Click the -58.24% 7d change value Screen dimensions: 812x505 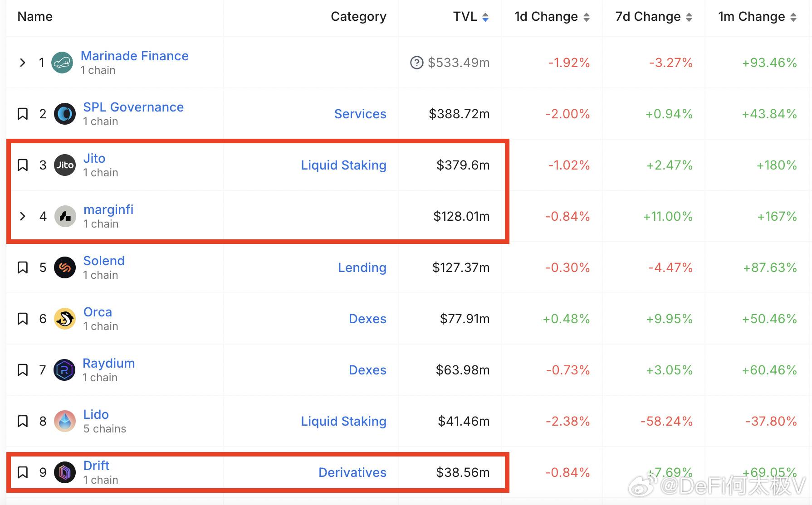point(666,421)
